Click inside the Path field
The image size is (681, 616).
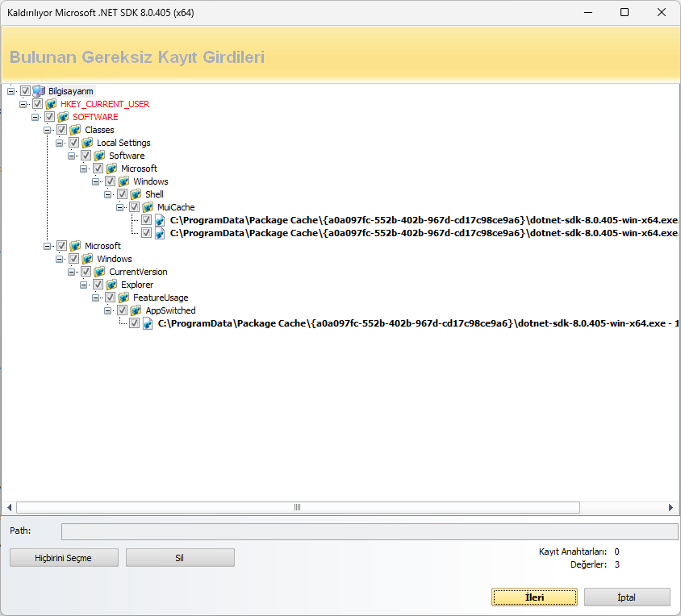[370, 532]
